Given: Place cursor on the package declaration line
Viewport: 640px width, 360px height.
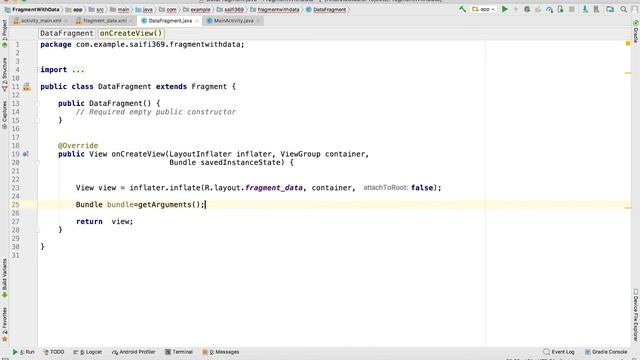Looking at the screenshot, I should (x=142, y=44).
